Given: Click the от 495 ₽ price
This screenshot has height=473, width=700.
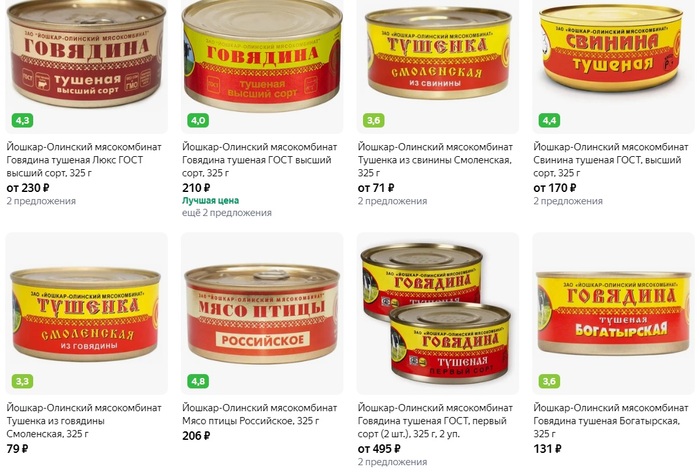Looking at the screenshot, I should [379, 449].
